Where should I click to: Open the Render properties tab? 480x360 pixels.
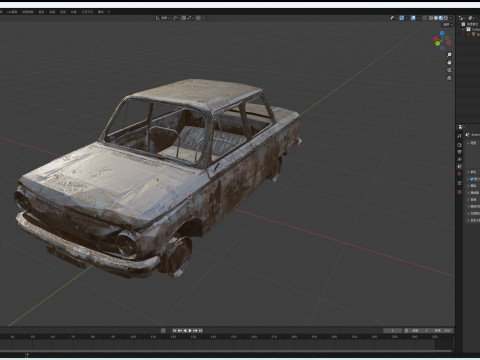tap(460, 145)
